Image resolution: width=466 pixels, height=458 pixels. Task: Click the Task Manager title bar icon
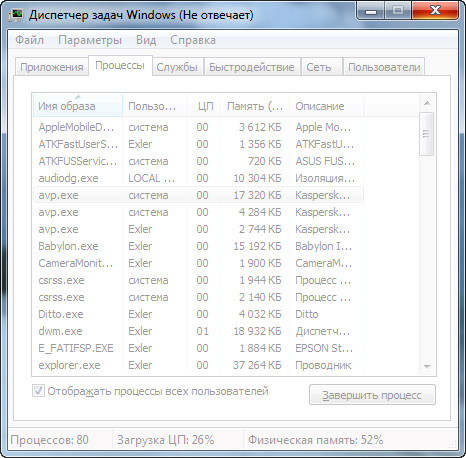tap(16, 15)
